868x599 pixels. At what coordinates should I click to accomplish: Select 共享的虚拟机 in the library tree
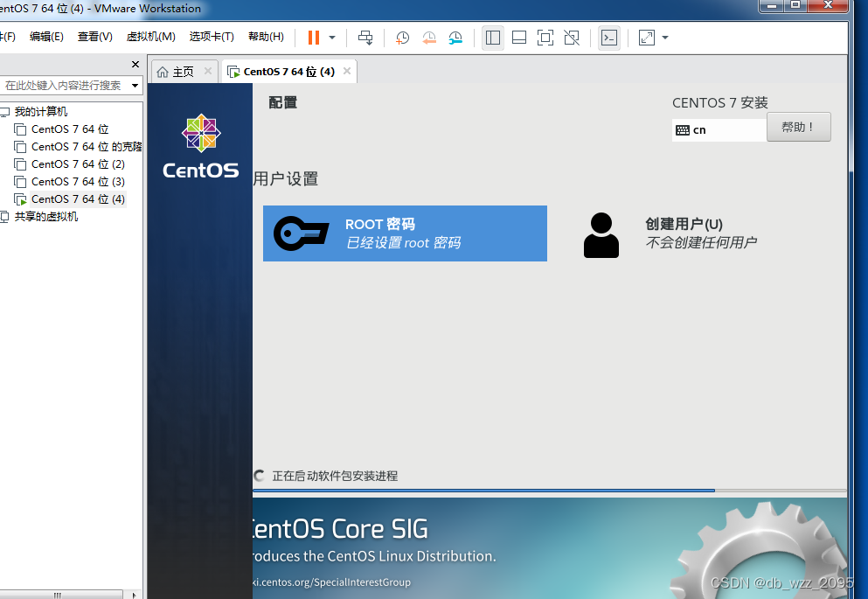point(46,217)
